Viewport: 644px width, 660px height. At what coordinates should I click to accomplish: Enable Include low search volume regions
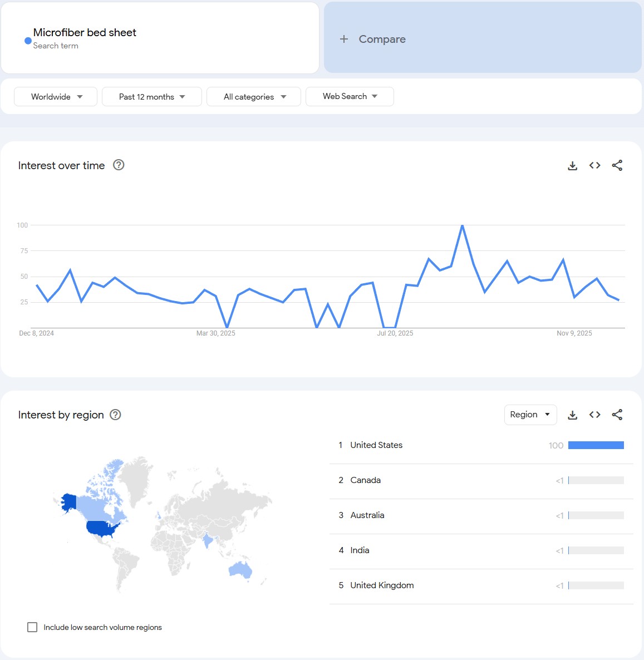click(32, 627)
